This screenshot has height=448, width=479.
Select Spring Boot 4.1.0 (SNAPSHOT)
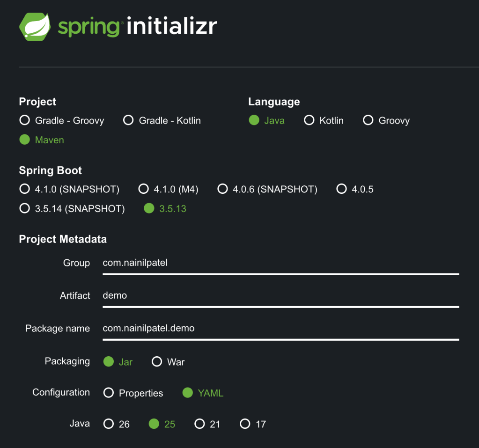point(25,189)
